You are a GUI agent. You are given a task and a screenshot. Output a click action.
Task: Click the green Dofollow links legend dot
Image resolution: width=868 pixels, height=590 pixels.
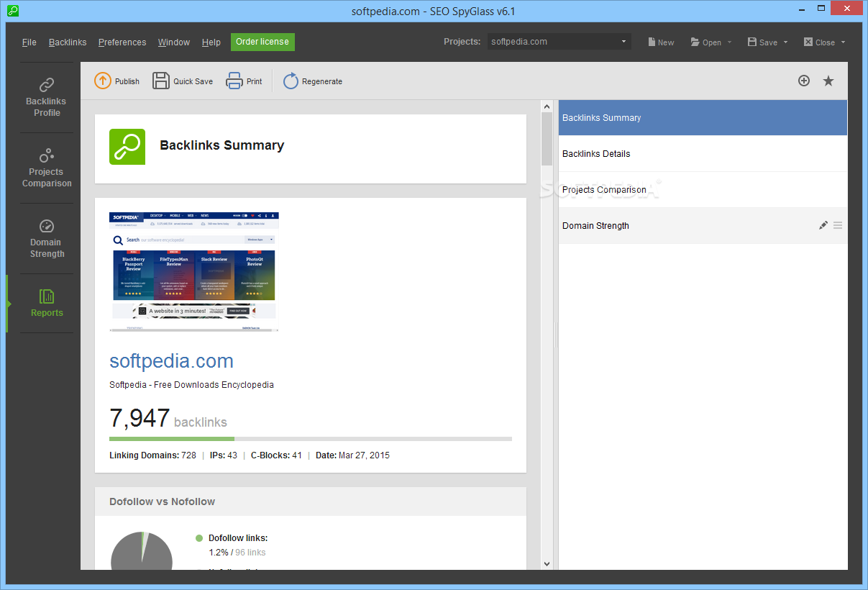pyautogui.click(x=199, y=537)
